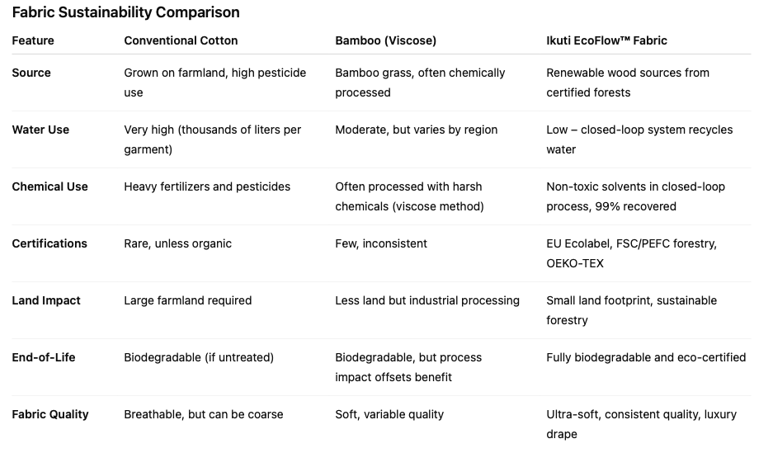
Task: Select the Feature column header
Action: [x=33, y=41]
